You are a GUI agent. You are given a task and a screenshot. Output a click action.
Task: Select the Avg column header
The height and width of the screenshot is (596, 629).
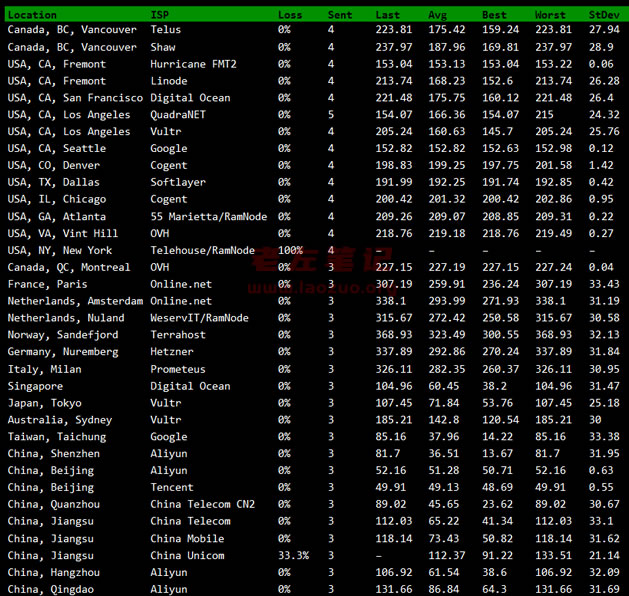coord(437,15)
